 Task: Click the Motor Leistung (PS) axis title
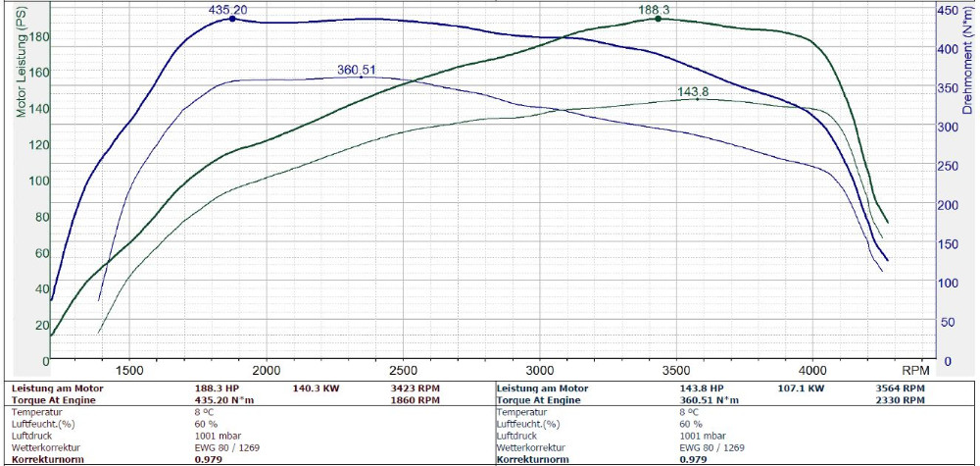coord(20,61)
